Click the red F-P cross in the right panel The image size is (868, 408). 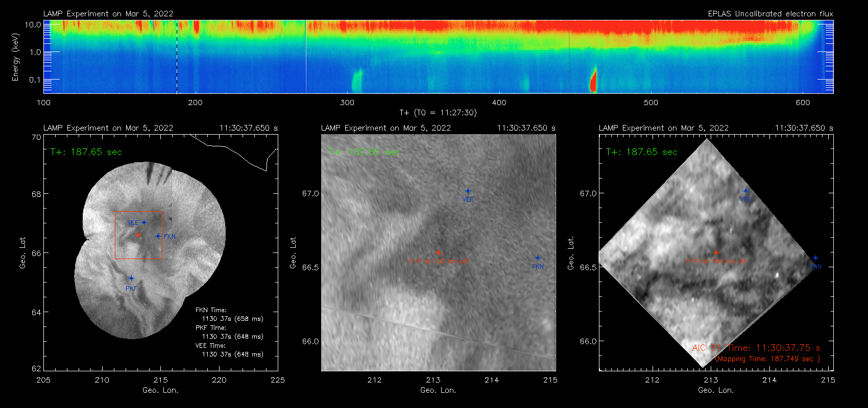(716, 252)
